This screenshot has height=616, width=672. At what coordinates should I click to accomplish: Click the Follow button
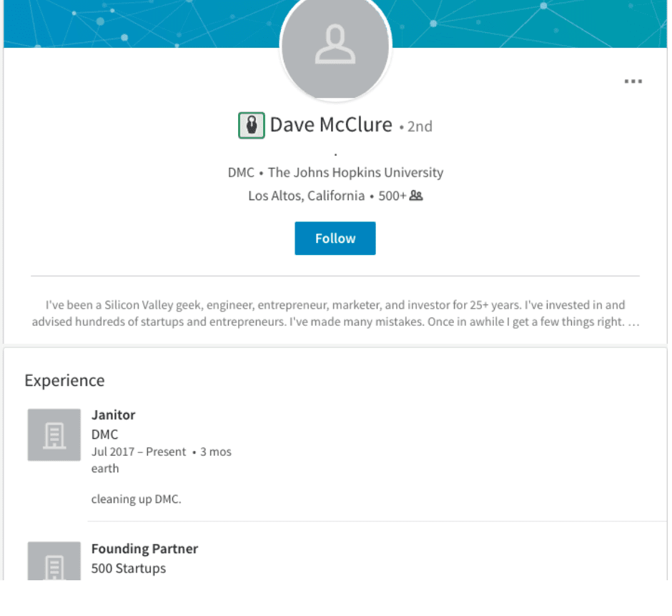[x=335, y=238]
